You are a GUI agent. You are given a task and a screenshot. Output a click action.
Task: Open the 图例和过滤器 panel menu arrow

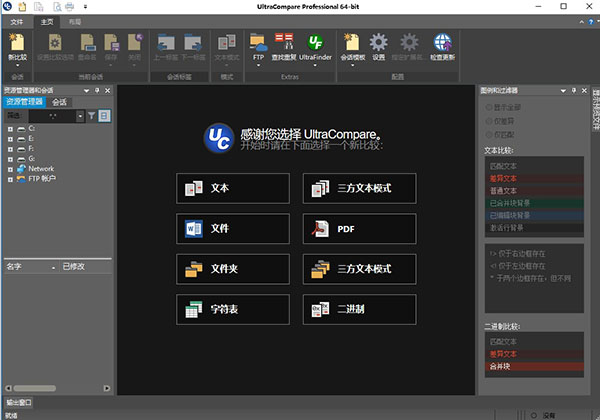(563, 91)
